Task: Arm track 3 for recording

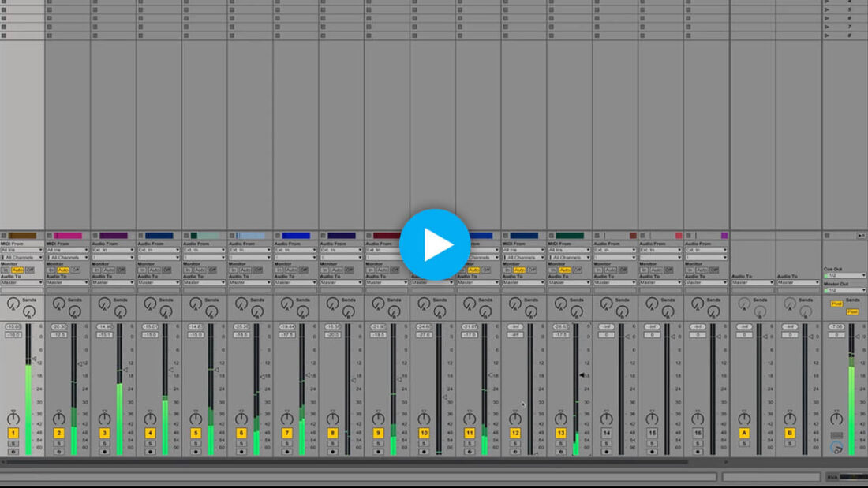Action: [104, 452]
